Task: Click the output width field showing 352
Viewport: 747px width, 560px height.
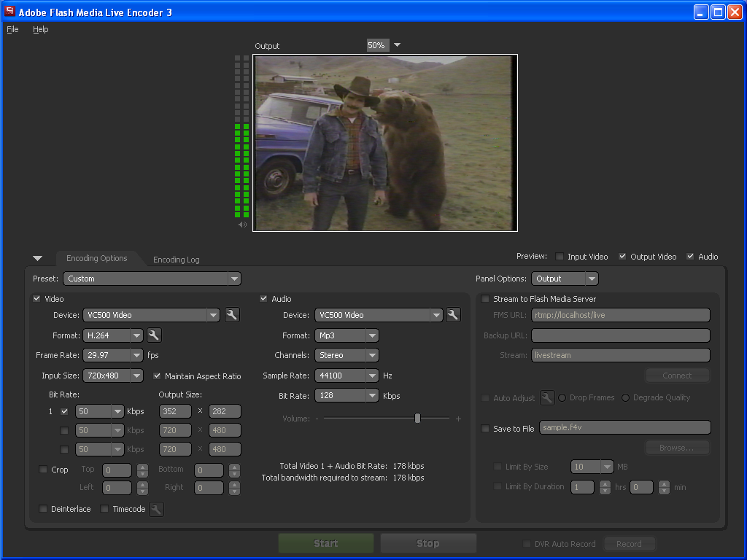Action: [175, 411]
